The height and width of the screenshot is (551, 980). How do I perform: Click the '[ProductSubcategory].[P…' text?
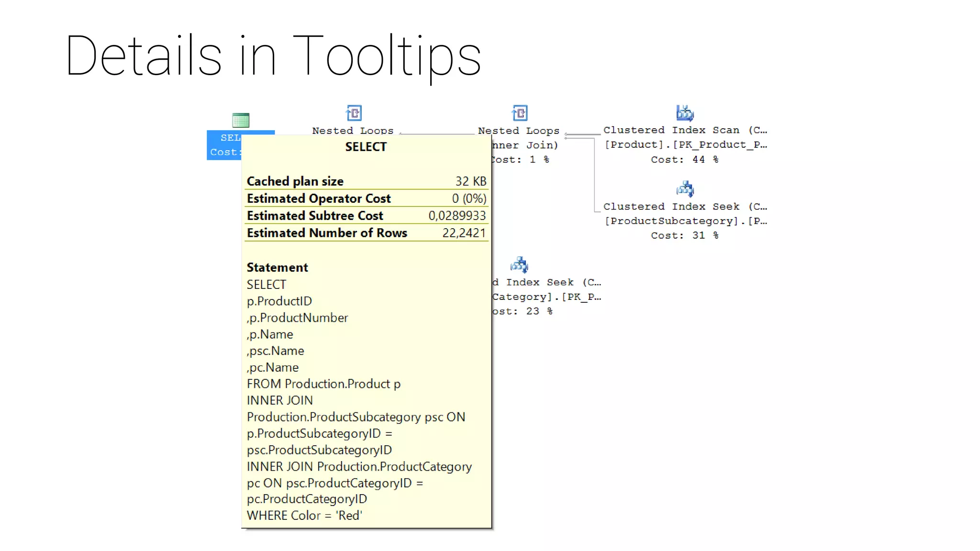[x=686, y=221]
